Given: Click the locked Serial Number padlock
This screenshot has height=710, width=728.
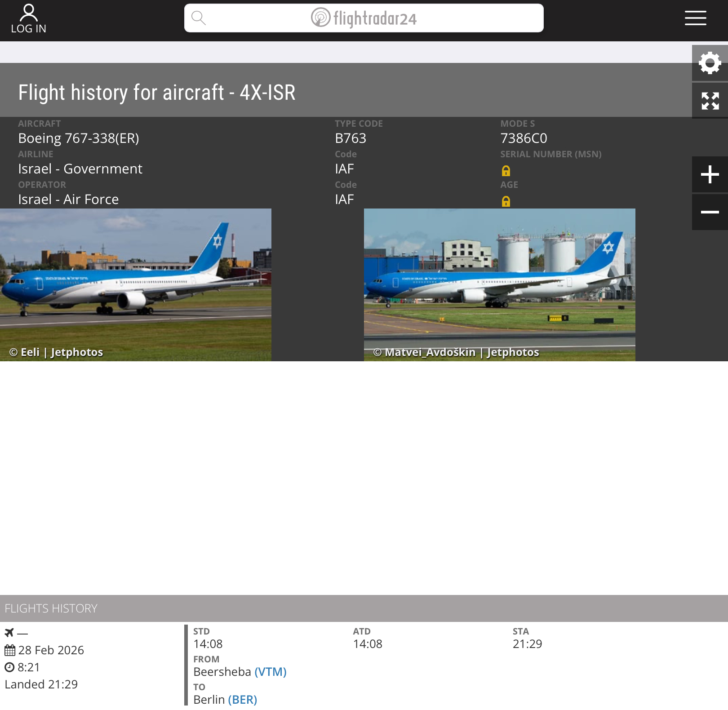Looking at the screenshot, I should (506, 171).
